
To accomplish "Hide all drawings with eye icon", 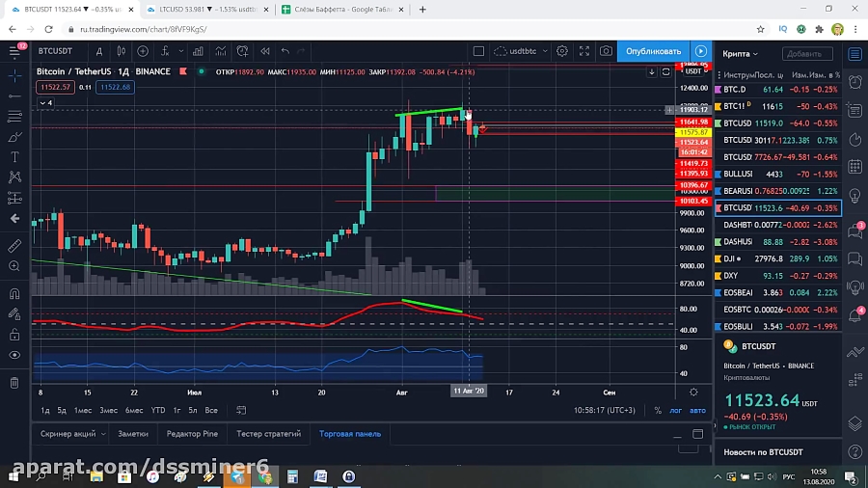I will pos(14,355).
